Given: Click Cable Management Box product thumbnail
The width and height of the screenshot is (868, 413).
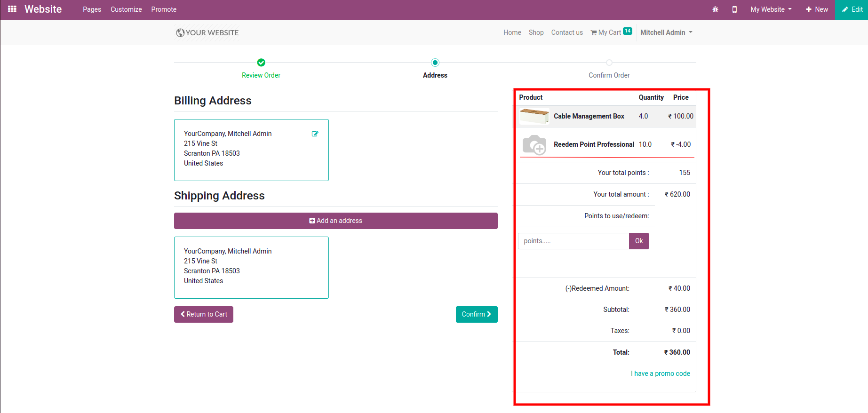Looking at the screenshot, I should [x=534, y=116].
